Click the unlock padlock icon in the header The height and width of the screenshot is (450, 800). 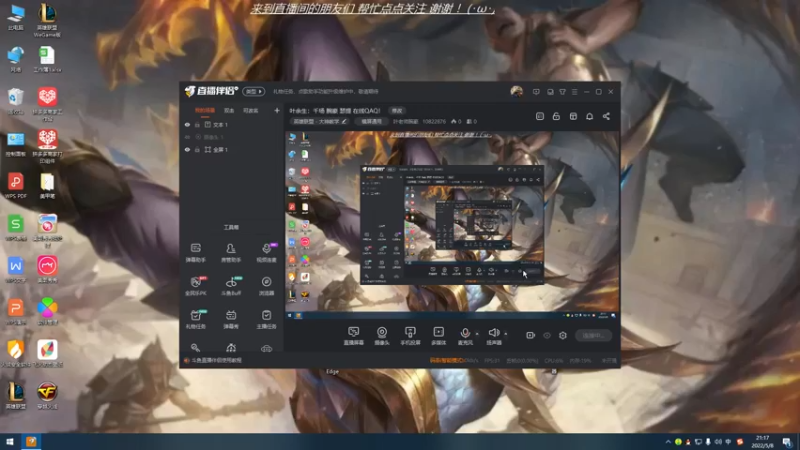pyautogui.click(x=556, y=116)
